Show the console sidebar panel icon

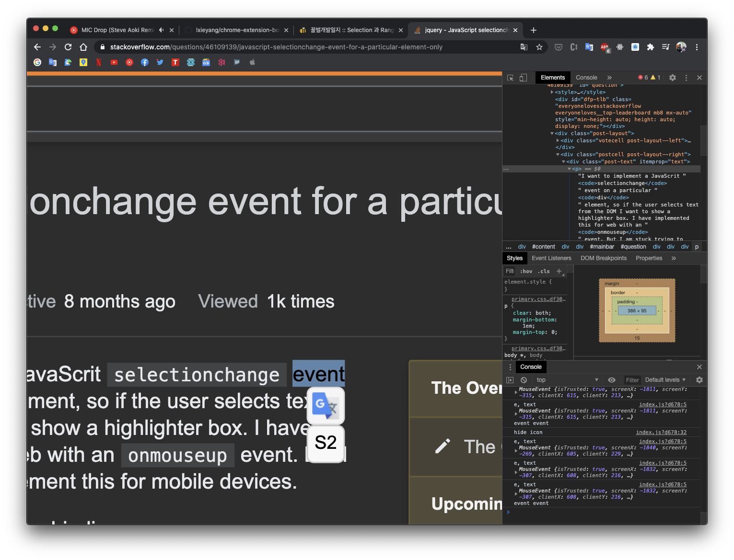510,380
